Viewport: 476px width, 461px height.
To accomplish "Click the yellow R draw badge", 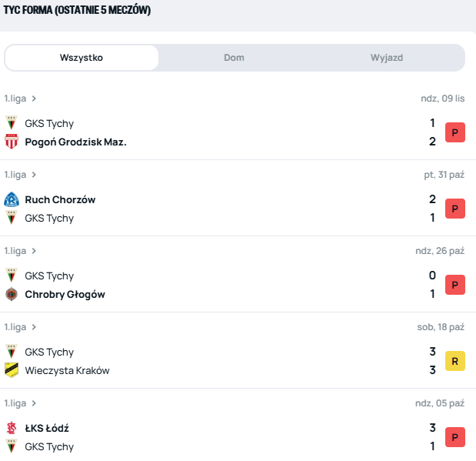I will (454, 361).
